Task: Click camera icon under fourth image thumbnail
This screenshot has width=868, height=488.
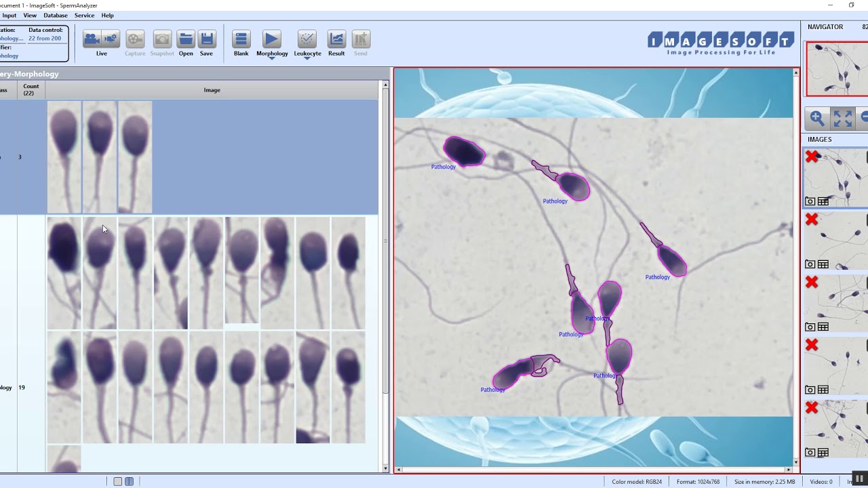Action: 810,390
